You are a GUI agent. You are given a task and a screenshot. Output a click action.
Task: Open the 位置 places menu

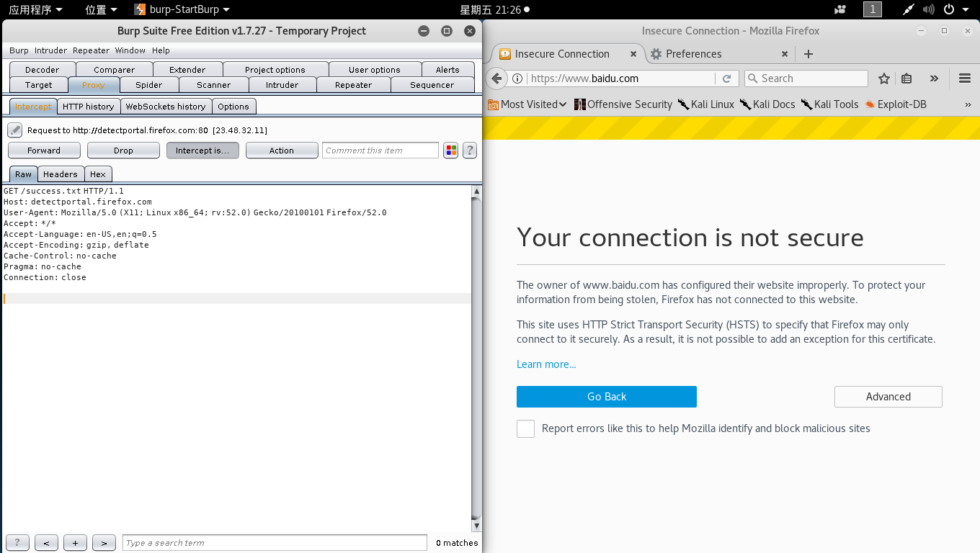(102, 9)
